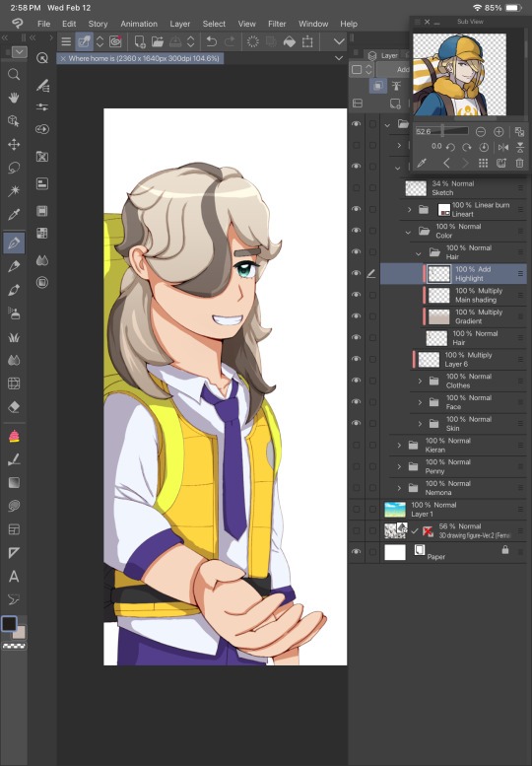Select the Zoom magnifier tool
532x766 pixels.
[14, 74]
